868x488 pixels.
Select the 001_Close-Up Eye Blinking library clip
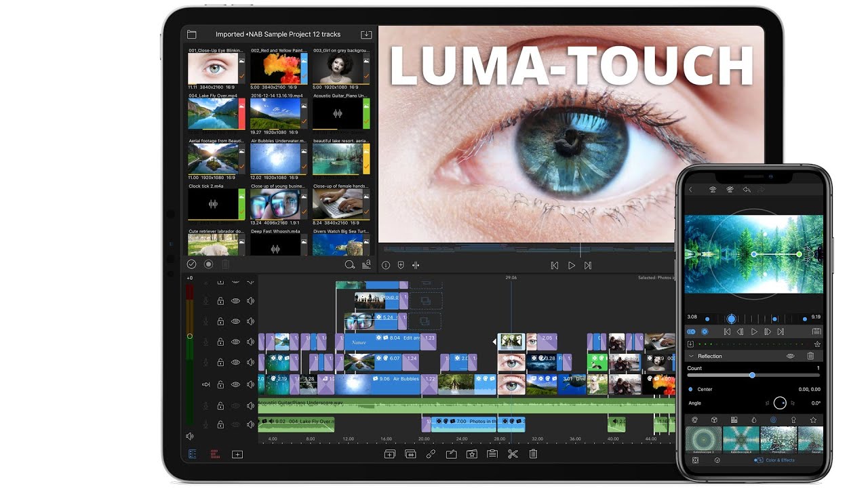click(216, 69)
